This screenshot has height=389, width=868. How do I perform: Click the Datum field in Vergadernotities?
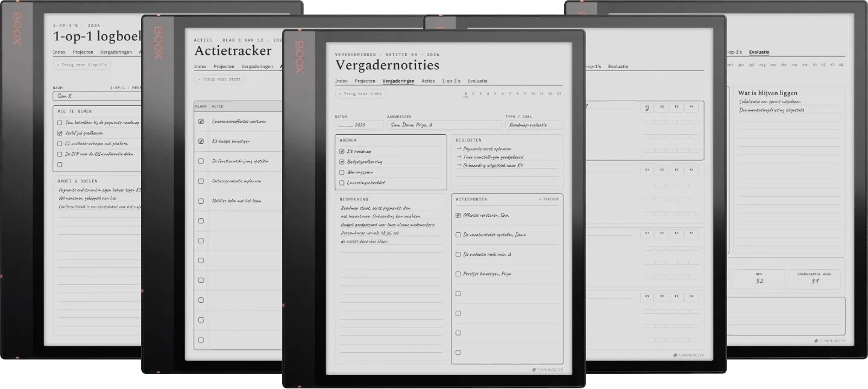[359, 125]
